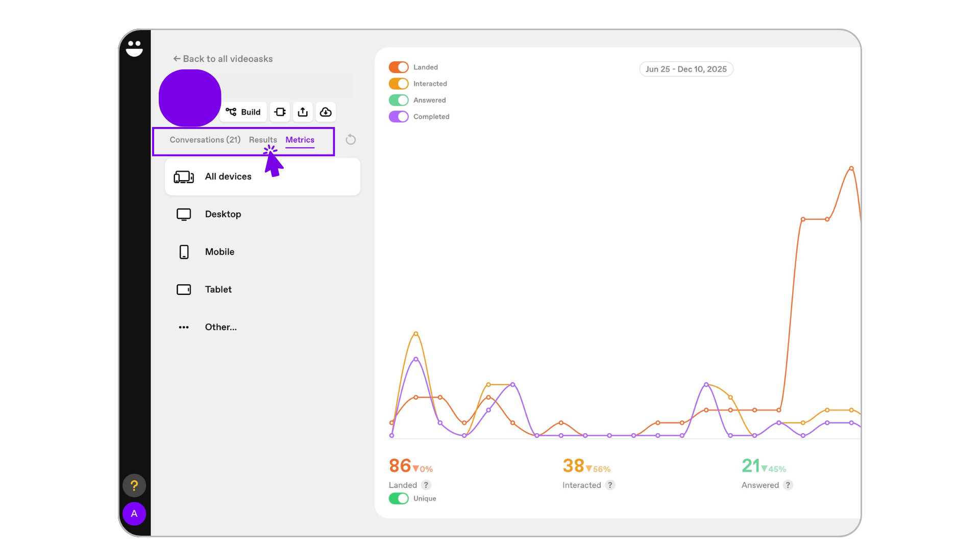980x551 pixels.
Task: Open the help question mark icon
Action: [134, 485]
